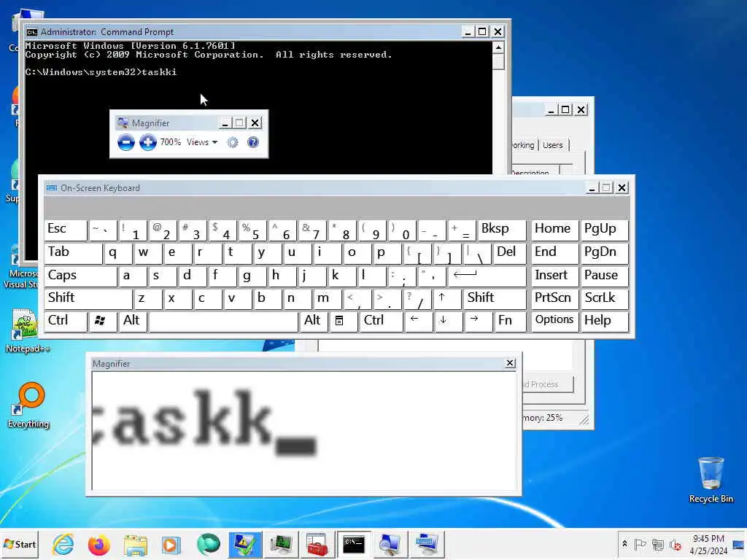Click the Bksp key
The width and height of the screenshot is (747, 560).
click(x=502, y=230)
